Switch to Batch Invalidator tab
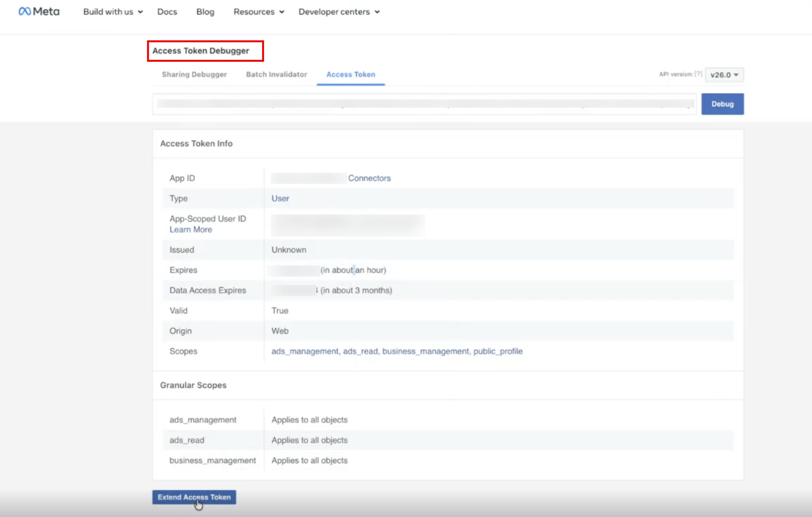812x517 pixels. pyautogui.click(x=277, y=74)
